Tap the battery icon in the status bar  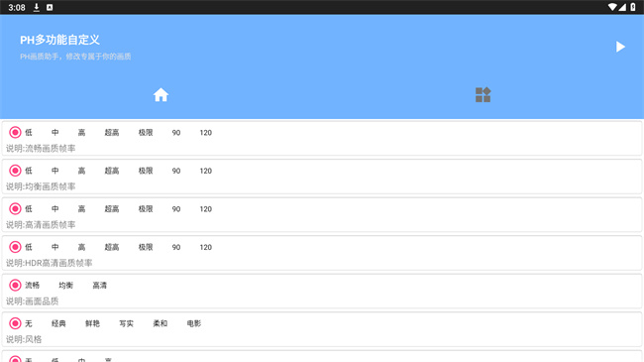(x=633, y=7)
